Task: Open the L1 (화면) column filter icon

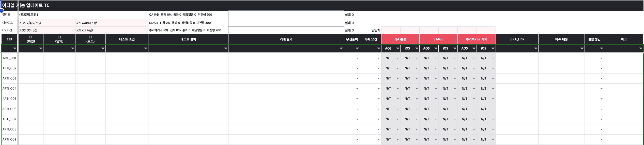Action: 41,48
